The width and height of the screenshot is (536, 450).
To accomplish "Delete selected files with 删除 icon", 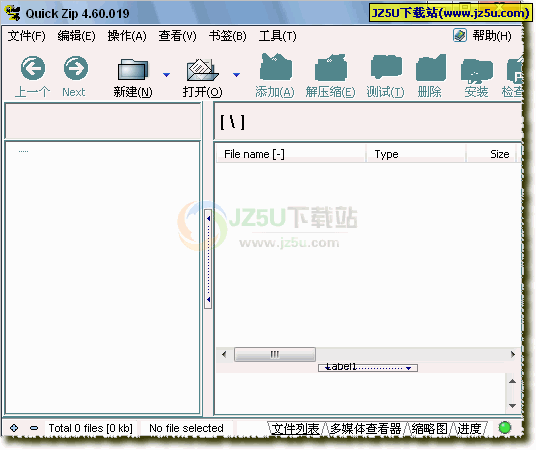I will coord(431,67).
